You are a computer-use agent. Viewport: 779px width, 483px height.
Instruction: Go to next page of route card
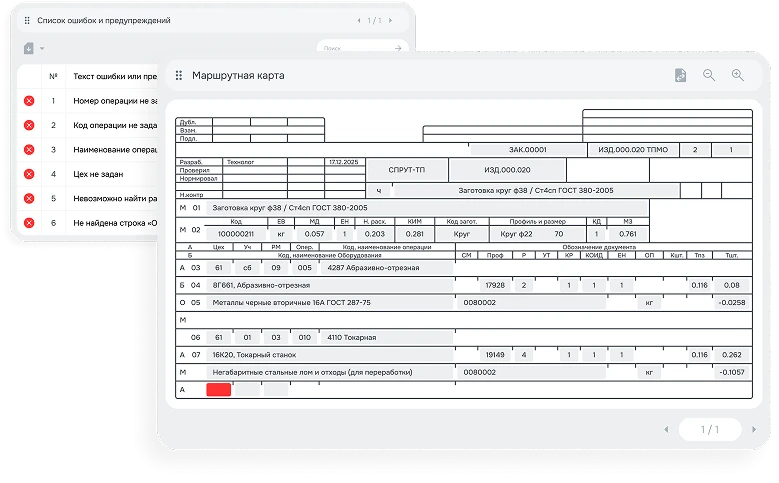(x=753, y=429)
